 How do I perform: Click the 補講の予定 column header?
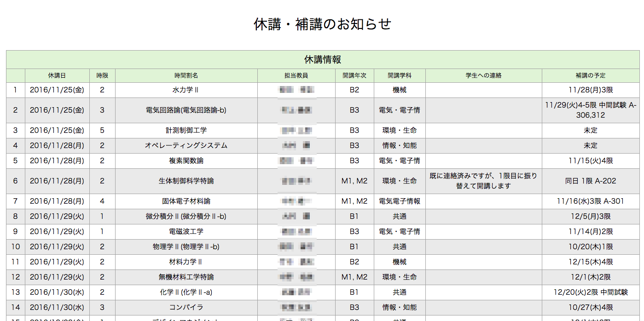pyautogui.click(x=591, y=75)
